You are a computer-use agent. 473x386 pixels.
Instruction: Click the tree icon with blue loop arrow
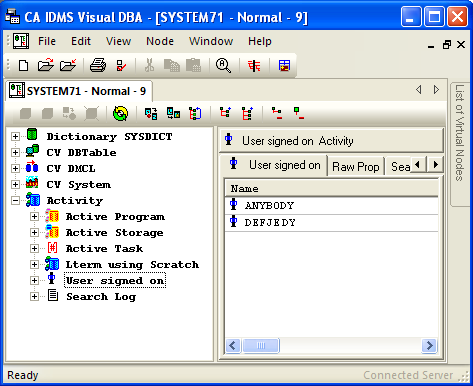click(x=195, y=113)
